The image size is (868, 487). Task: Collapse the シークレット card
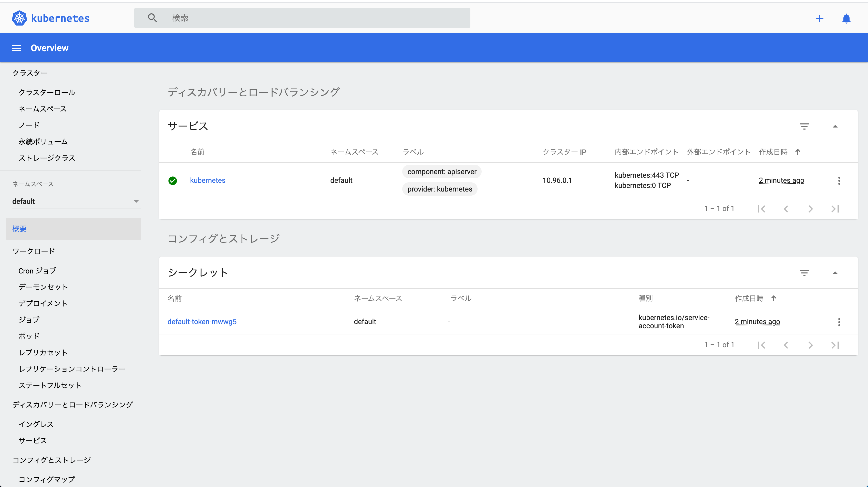pyautogui.click(x=835, y=273)
